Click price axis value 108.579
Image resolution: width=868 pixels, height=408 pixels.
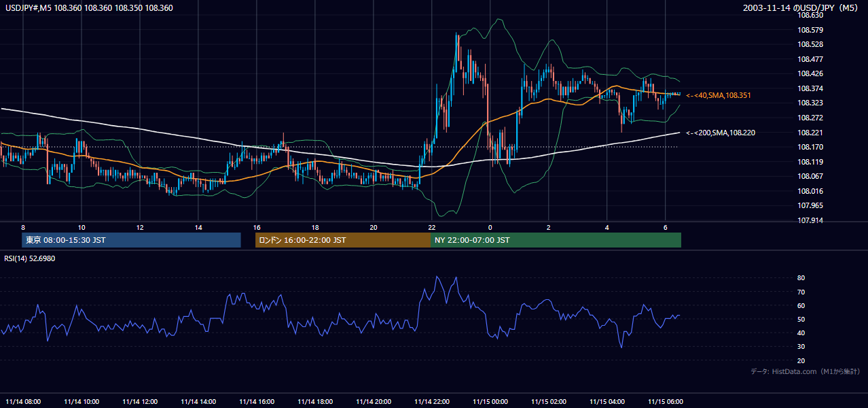click(x=810, y=30)
